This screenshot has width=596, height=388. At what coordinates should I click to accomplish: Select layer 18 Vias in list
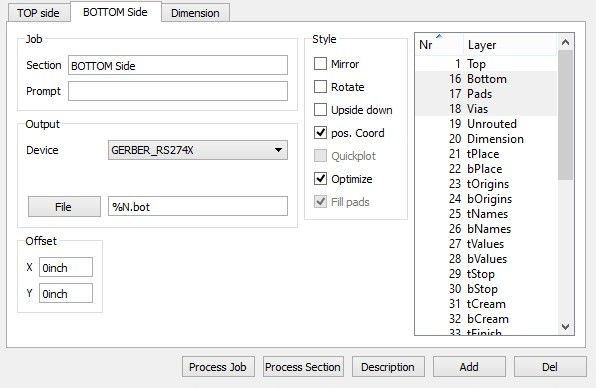[x=487, y=109]
